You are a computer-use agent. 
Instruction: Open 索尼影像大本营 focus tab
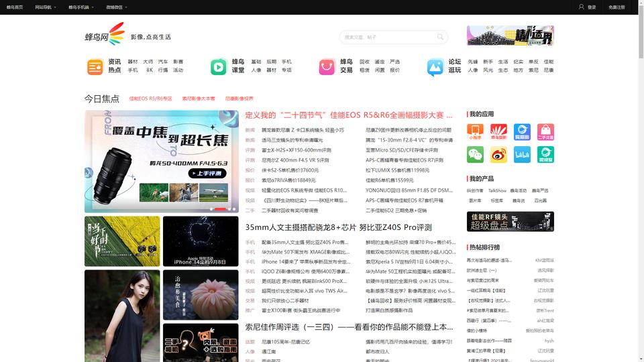199,99
